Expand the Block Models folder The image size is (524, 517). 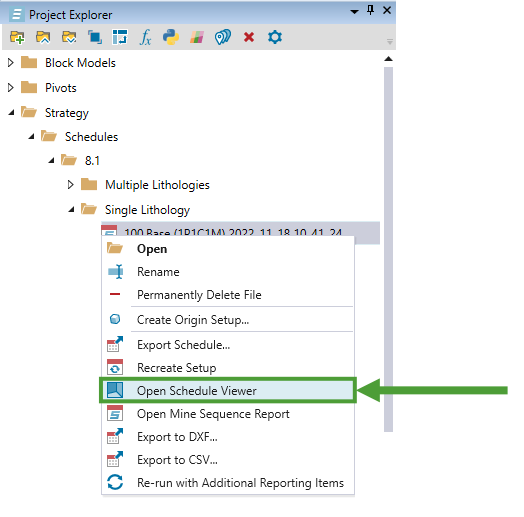tap(11, 62)
